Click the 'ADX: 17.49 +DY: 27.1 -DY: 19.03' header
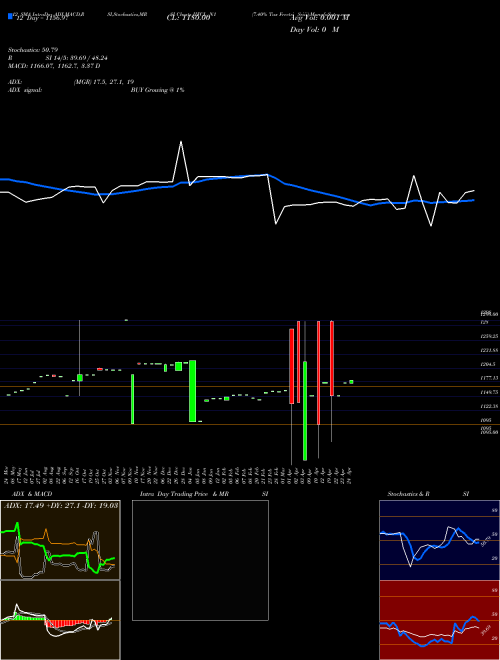The height and width of the screenshot is (660, 500). [x=61, y=506]
